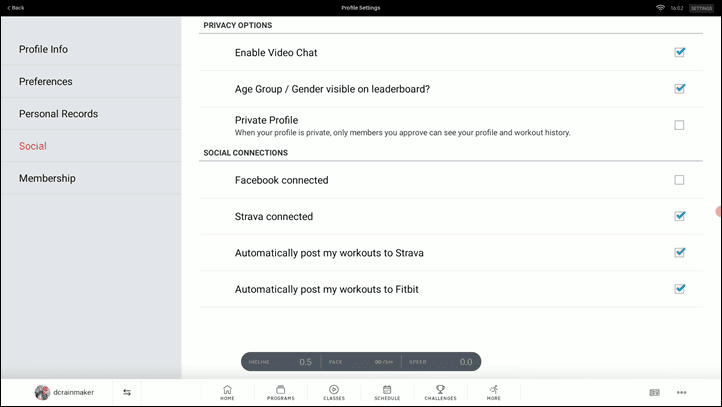This screenshot has width=722, height=407.
Task: Enable the Private Profile checkbox
Action: click(x=679, y=125)
